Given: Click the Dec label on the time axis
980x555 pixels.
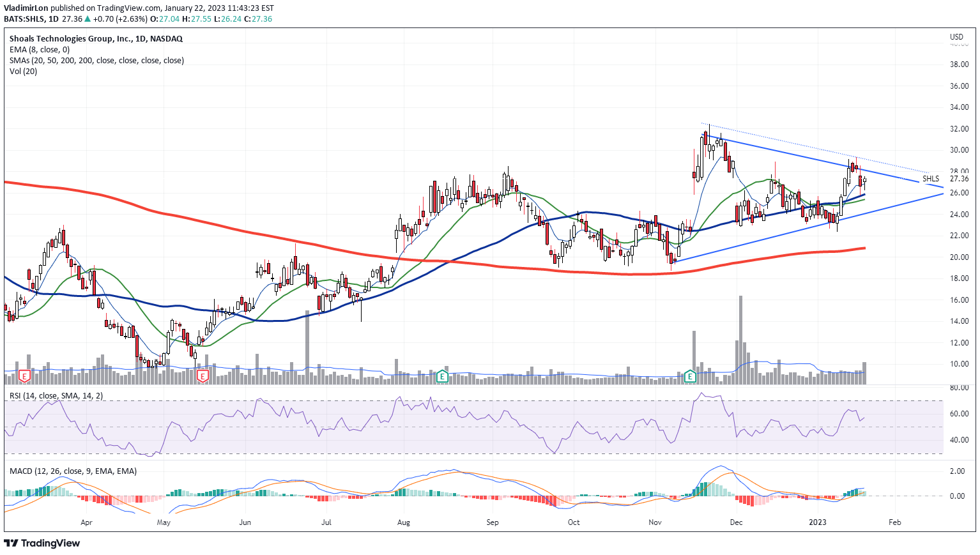Looking at the screenshot, I should point(736,522).
